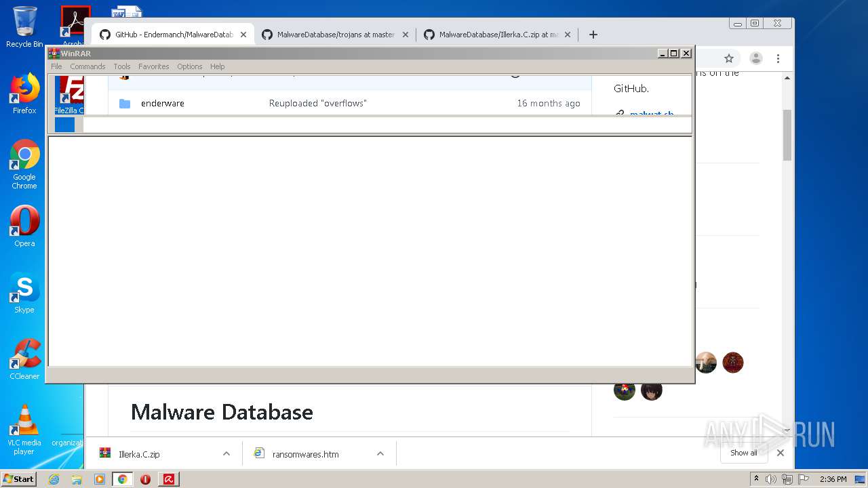Open 'Reuploaded overflows' commit message

click(318, 103)
